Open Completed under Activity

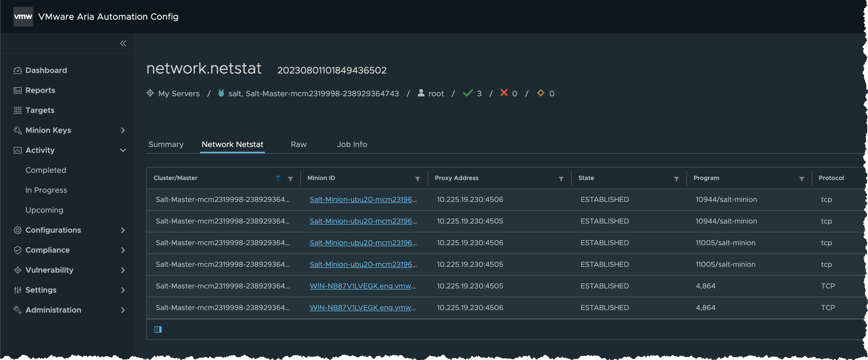tap(46, 170)
